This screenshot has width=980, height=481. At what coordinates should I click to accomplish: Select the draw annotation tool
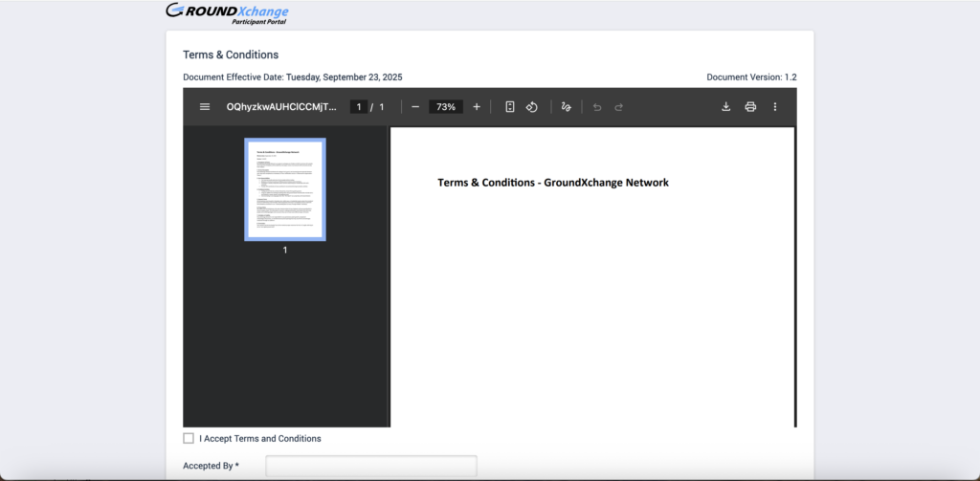click(x=567, y=107)
